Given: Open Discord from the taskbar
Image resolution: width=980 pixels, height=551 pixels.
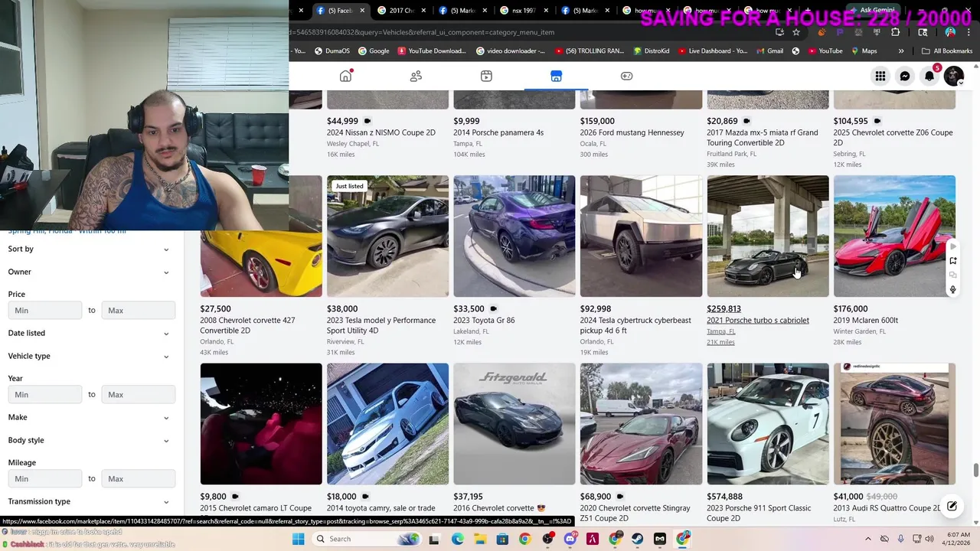Looking at the screenshot, I should point(570,539).
